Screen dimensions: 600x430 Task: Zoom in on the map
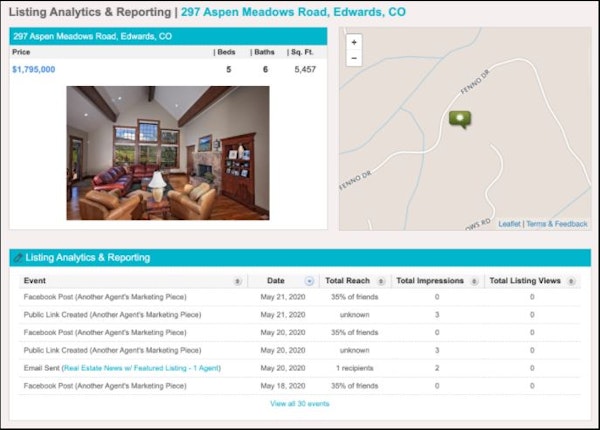coord(354,43)
